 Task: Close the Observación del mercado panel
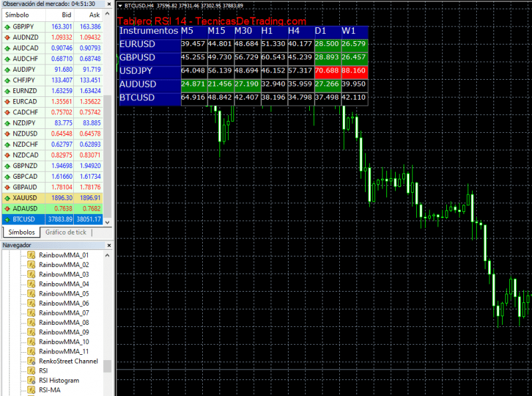(109, 4)
